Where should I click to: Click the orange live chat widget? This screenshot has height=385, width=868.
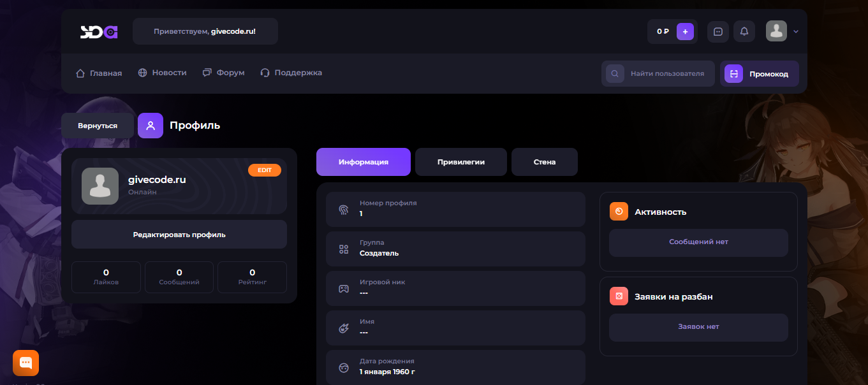[x=26, y=363]
